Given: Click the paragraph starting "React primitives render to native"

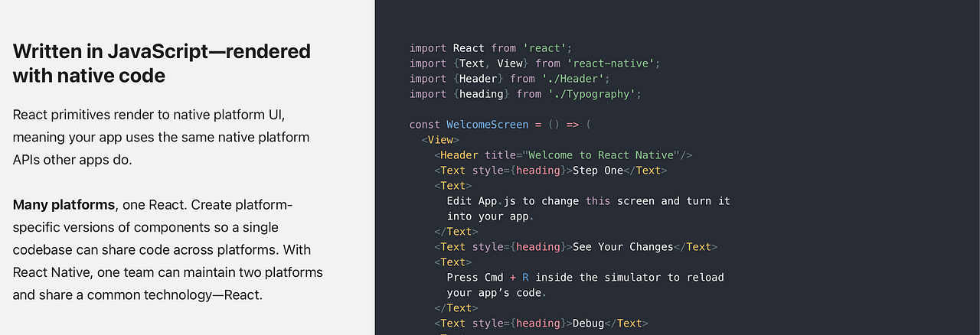Looking at the screenshot, I should (162, 138).
